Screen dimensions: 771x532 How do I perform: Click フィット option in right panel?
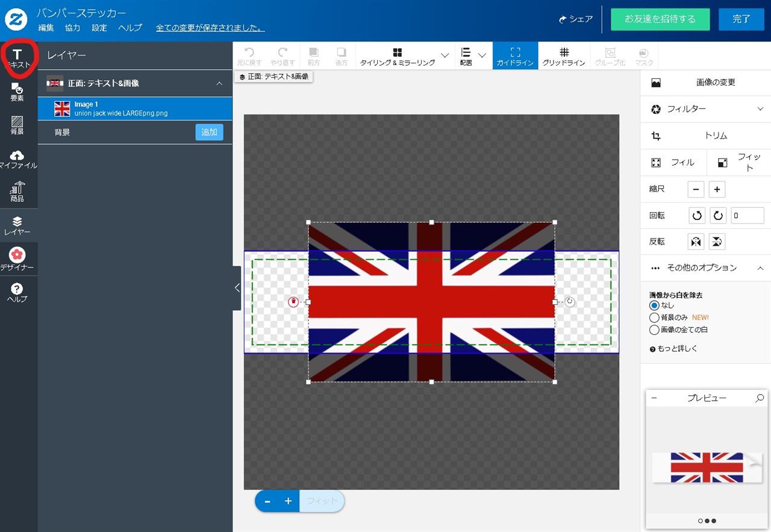(x=739, y=163)
